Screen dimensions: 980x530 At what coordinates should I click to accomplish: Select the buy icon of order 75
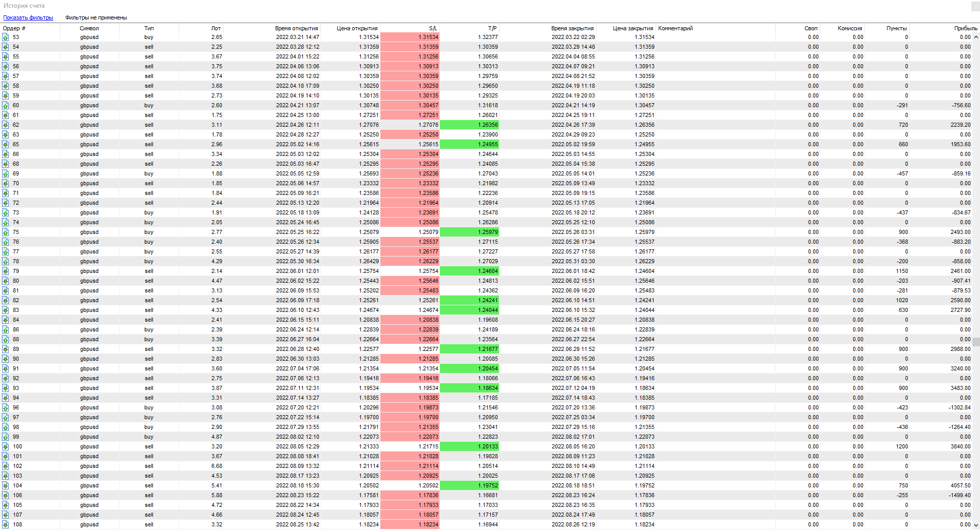[x=6, y=232]
